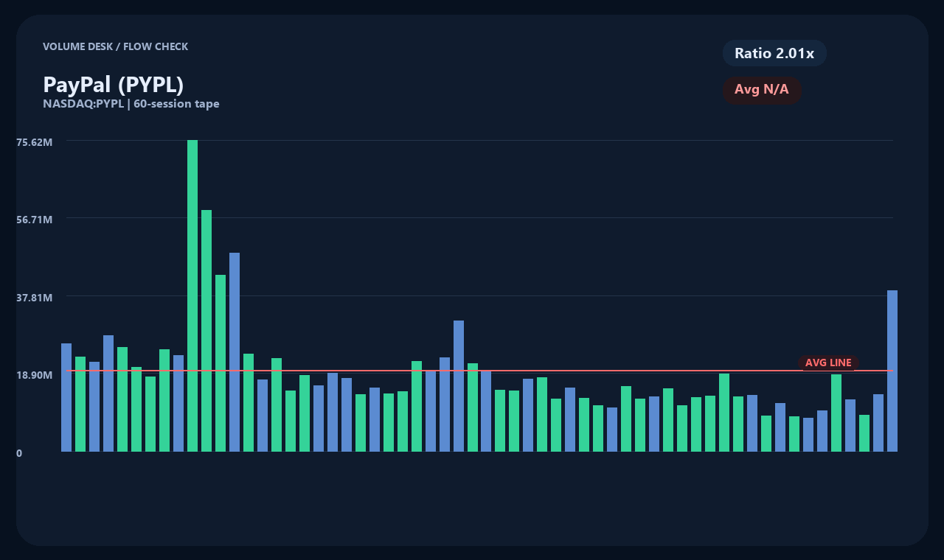This screenshot has width=944, height=560.
Task: Click the 56.71M axis label
Action: pos(35,220)
